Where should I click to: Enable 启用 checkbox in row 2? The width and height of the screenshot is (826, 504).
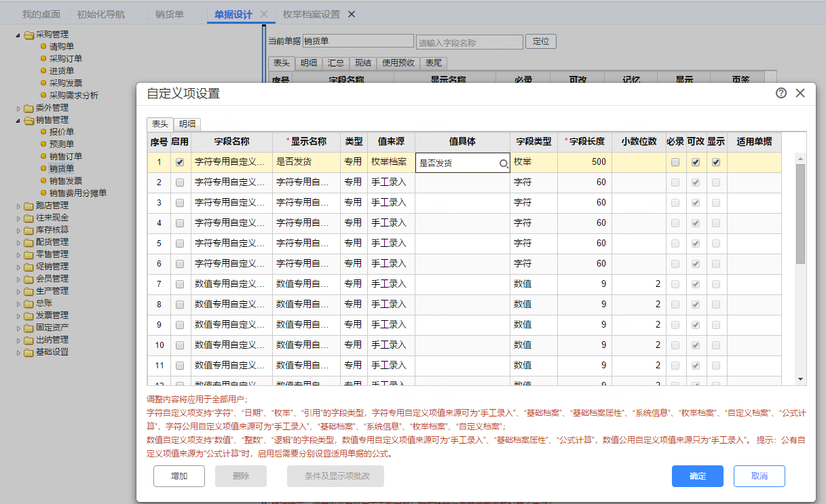(x=180, y=183)
